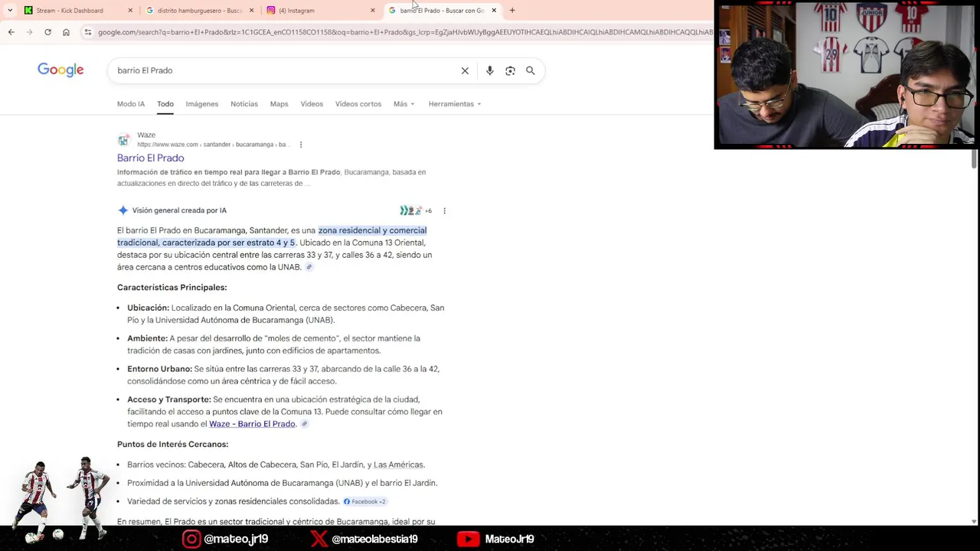Select the Modo IA search tab
980x551 pixels.
click(131, 104)
